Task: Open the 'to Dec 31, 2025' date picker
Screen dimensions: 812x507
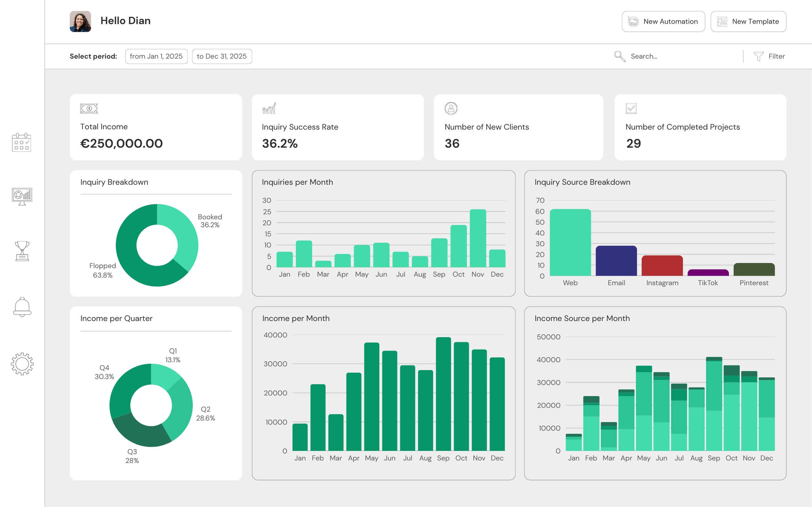Action: click(221, 56)
